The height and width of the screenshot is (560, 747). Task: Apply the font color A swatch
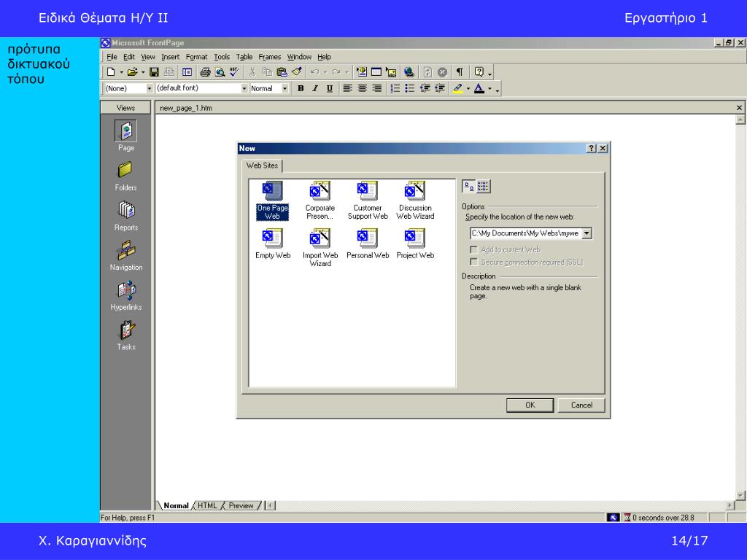coord(479,88)
